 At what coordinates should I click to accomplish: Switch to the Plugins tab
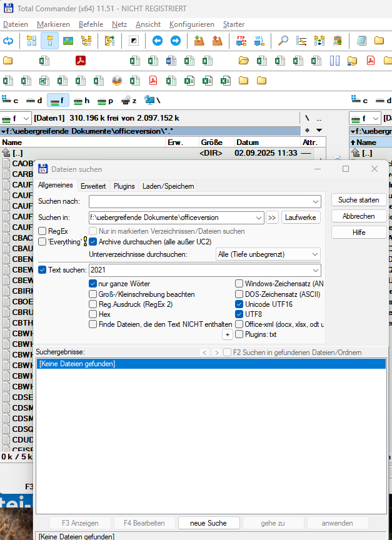(x=124, y=186)
